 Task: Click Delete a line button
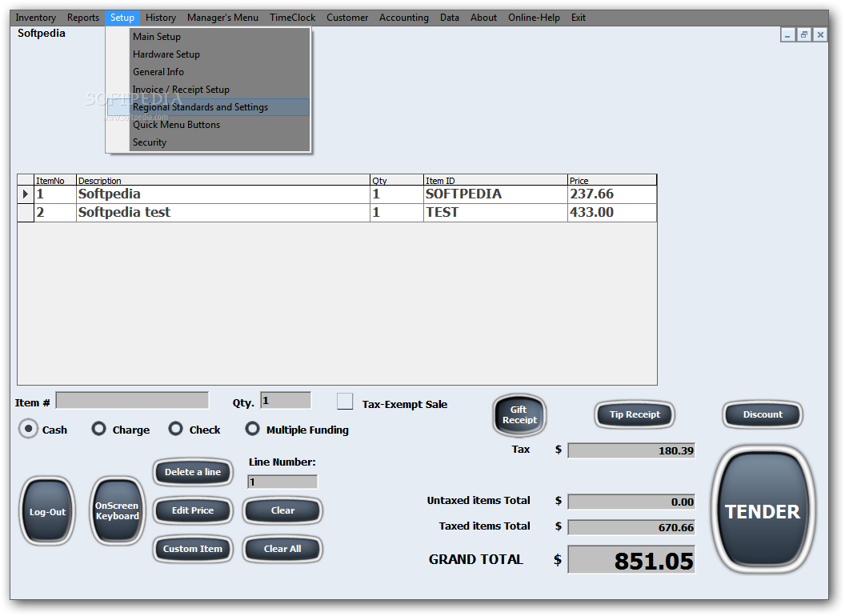coord(193,472)
